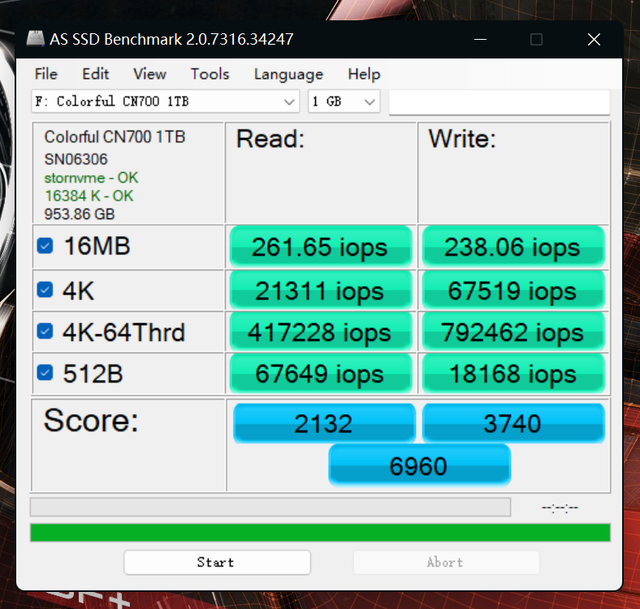Open the View menu
The image size is (640, 609).
click(149, 74)
